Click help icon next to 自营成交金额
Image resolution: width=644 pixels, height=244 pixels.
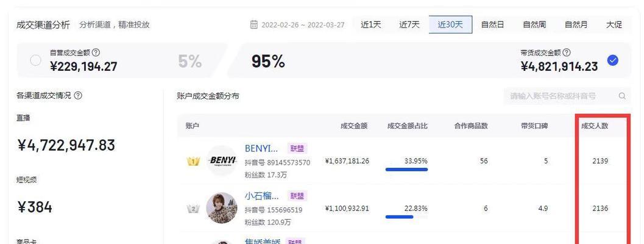pos(96,52)
